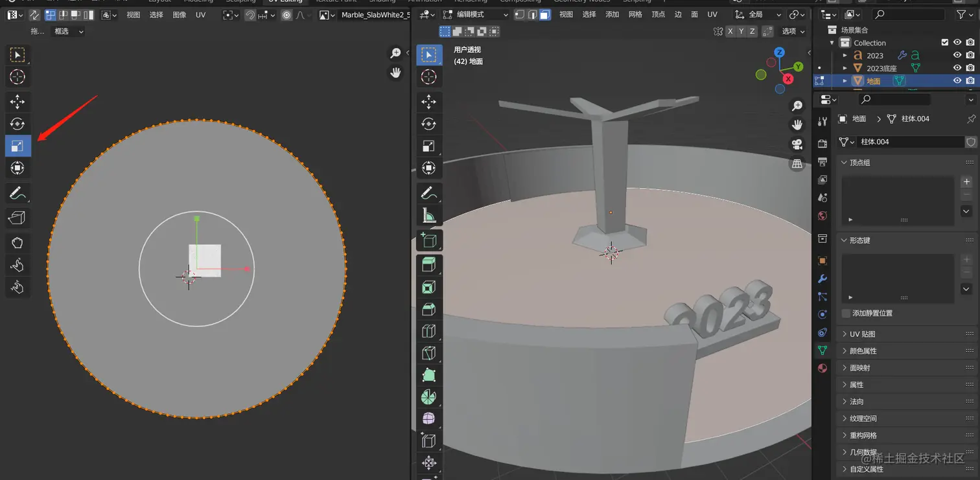Select the Scale tool in UV editor
Screen dimensions: 980x480
point(17,146)
